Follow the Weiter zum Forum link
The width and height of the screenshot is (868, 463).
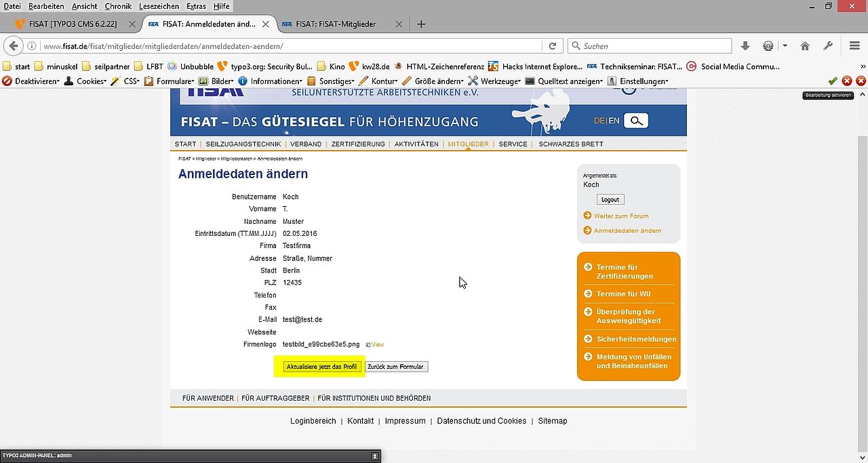(x=621, y=216)
